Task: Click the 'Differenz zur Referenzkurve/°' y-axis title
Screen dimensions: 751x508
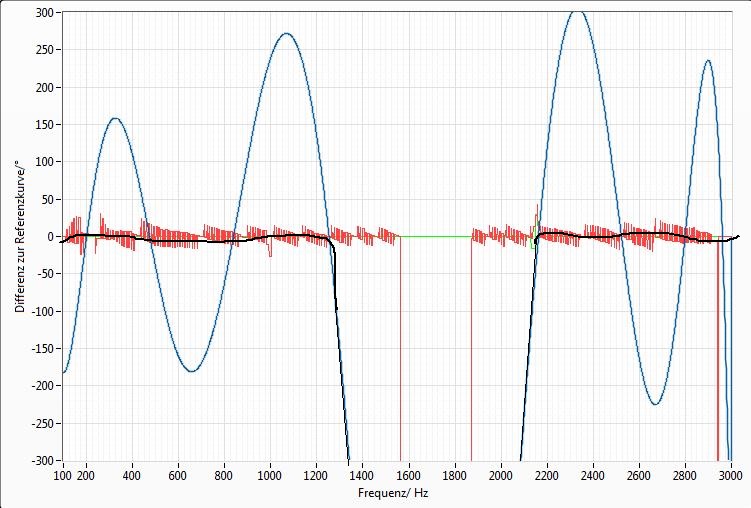Action: click(20, 237)
